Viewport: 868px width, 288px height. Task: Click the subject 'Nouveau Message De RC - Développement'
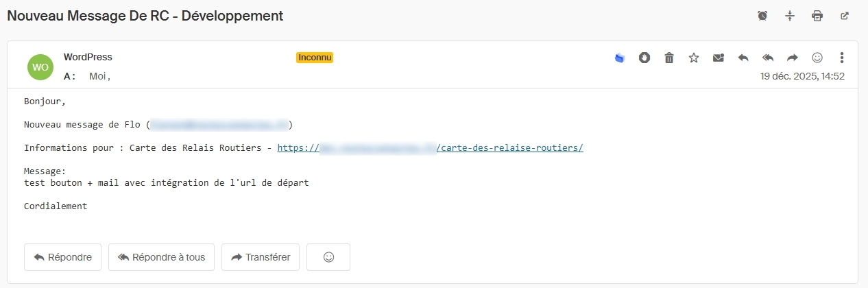click(145, 16)
